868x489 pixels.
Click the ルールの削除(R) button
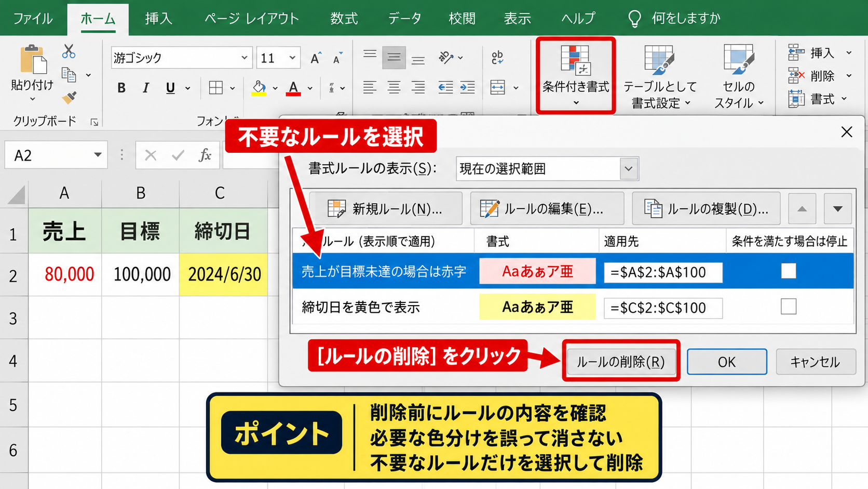pyautogui.click(x=621, y=362)
